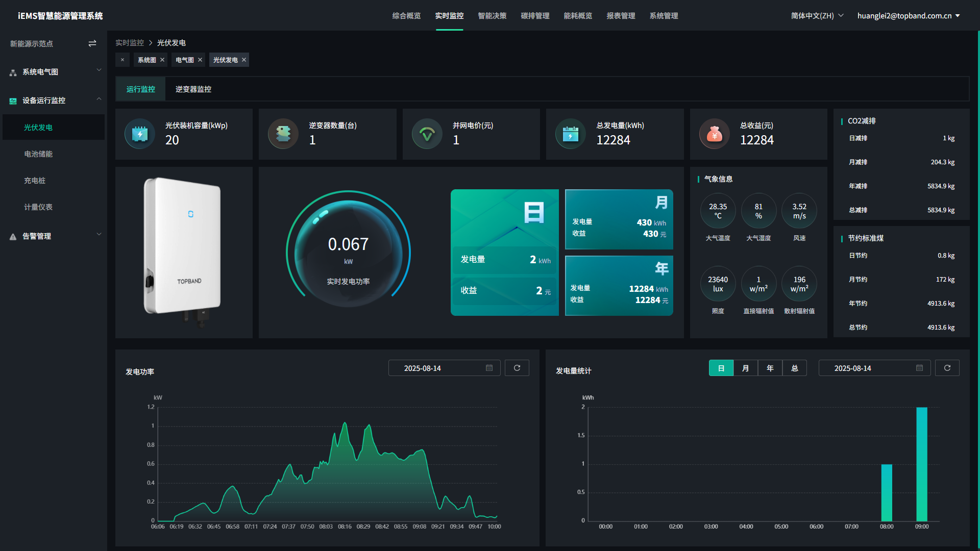This screenshot has height=551, width=980.
Task: Click the 并网电价 round icon
Action: point(427,134)
